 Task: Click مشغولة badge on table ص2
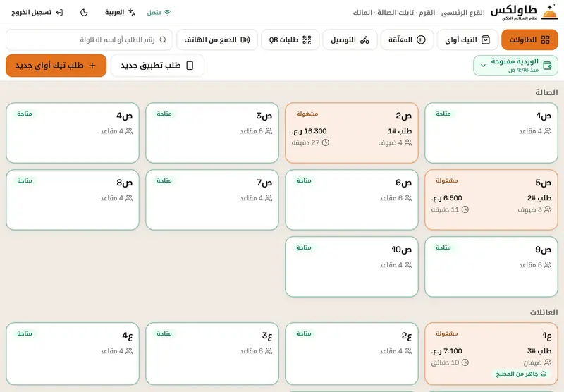click(x=307, y=114)
